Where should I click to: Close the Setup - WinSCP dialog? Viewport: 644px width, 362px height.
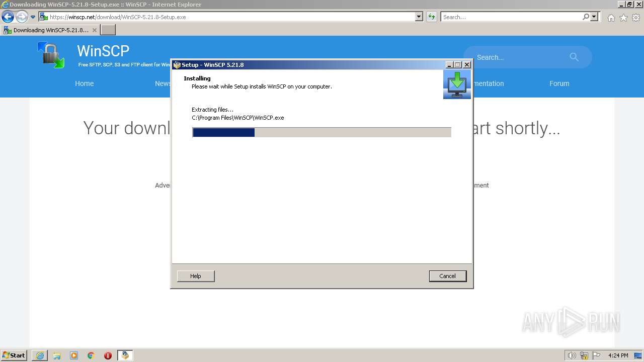467,65
